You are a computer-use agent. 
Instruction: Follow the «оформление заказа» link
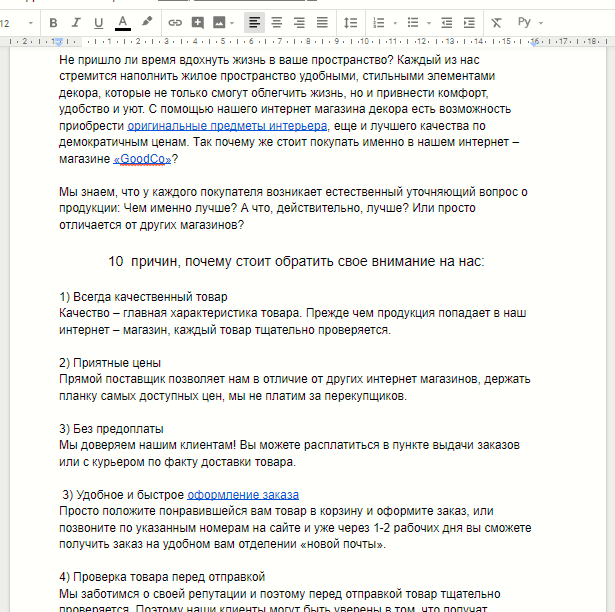pos(243,495)
